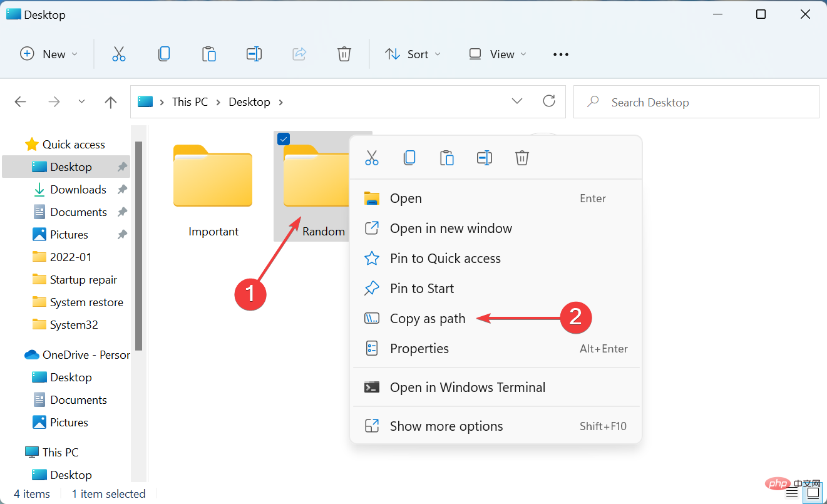Image resolution: width=827 pixels, height=504 pixels.
Task: Expand the chevron before This PC breadcrumb
Action: click(x=162, y=102)
